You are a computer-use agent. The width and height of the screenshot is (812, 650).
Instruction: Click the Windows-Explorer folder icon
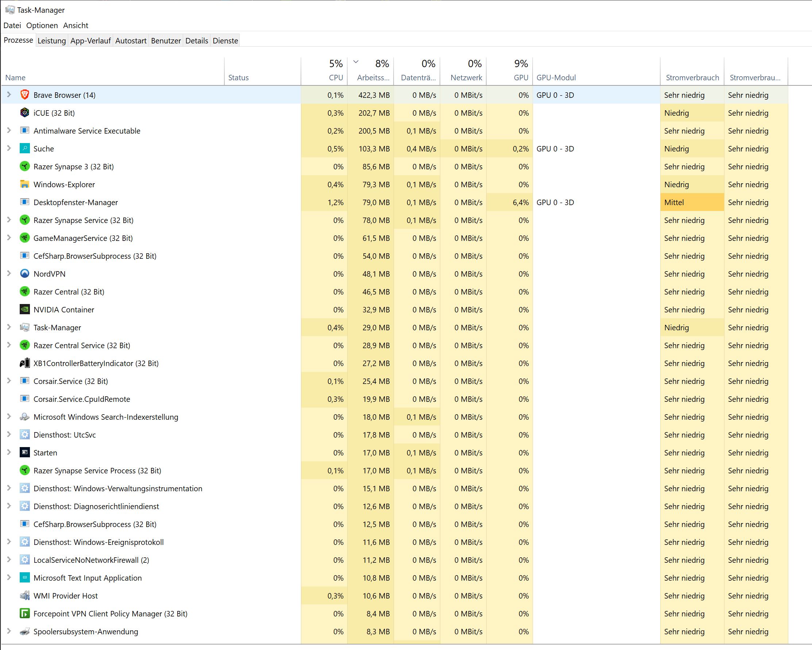pos(24,184)
